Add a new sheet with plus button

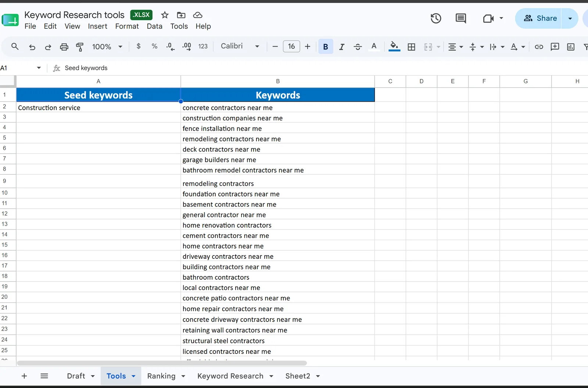(x=24, y=376)
